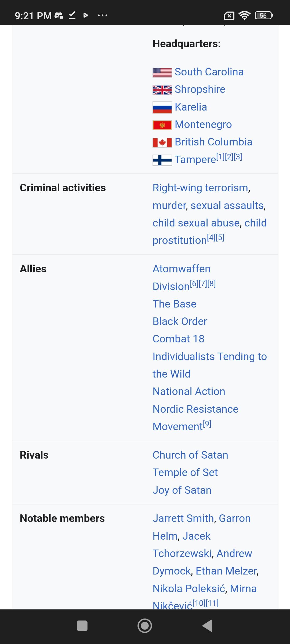Image resolution: width=290 pixels, height=644 pixels.
Task: Open citation reference [4] after prostitution
Action: (211, 237)
